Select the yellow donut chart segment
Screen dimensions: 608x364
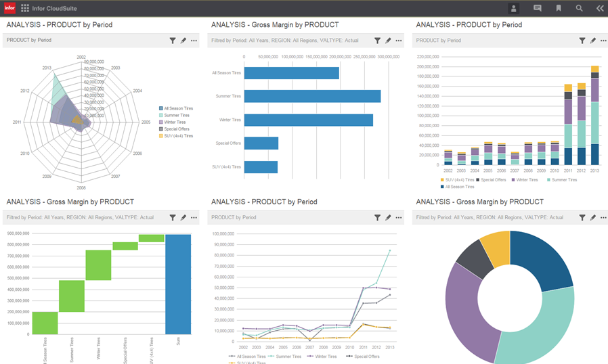tap(496, 248)
